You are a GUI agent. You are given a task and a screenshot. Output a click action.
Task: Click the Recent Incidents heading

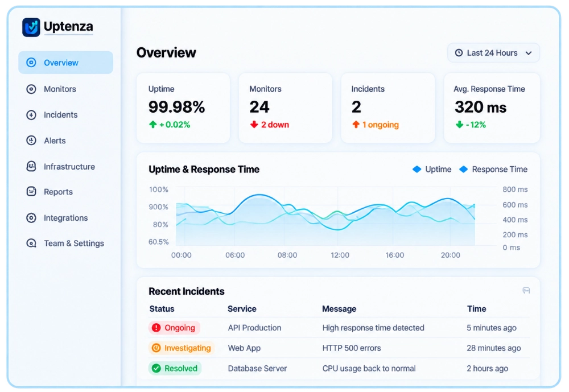(x=187, y=291)
